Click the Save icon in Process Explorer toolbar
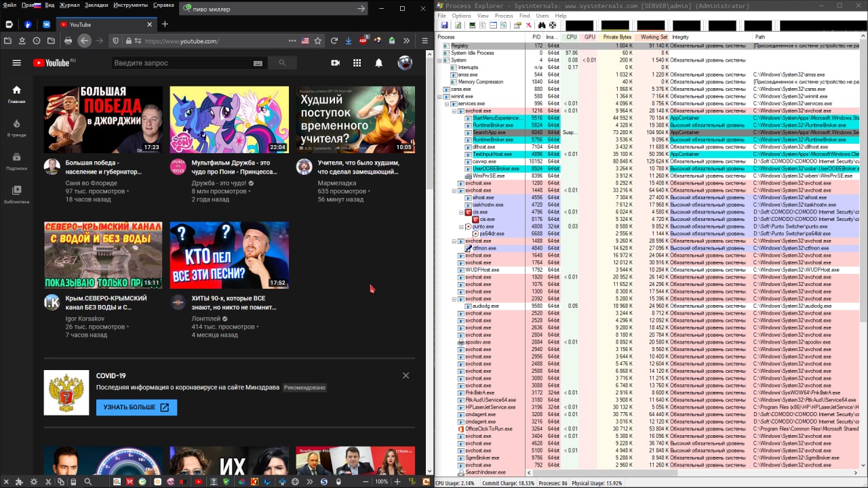This screenshot has width=868, height=488. [x=444, y=26]
